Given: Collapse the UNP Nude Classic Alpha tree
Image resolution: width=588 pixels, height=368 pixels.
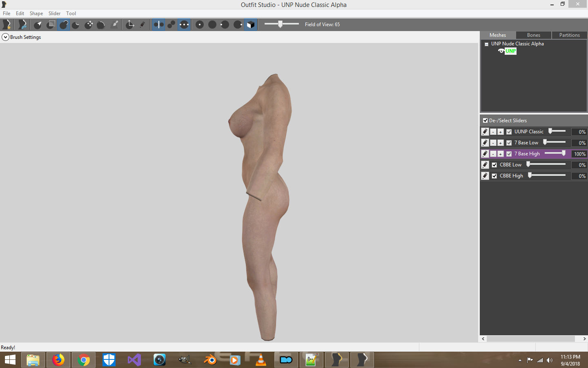Looking at the screenshot, I should tap(486, 44).
